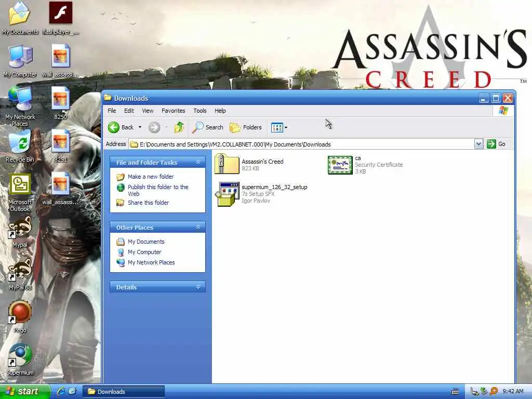Go to My Documents in Other Places
The height and width of the screenshot is (399, 532).
(x=146, y=242)
